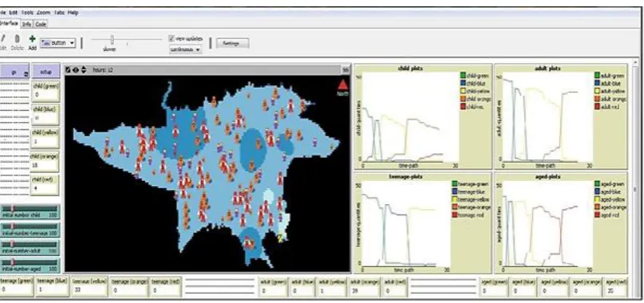Click the yellow figure near map's bottom
The image size is (644, 303).
(281, 238)
